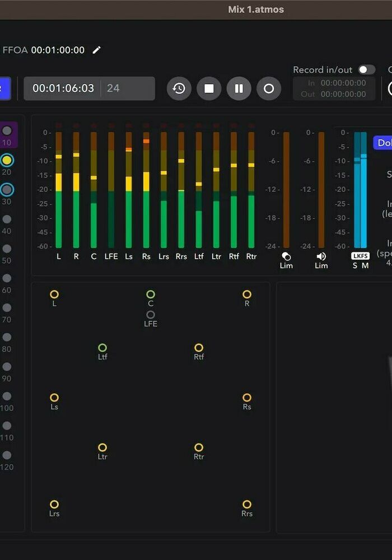The height and width of the screenshot is (560, 392).
Task: Select the yellow object indicator above 20
Action: pyautogui.click(x=7, y=161)
